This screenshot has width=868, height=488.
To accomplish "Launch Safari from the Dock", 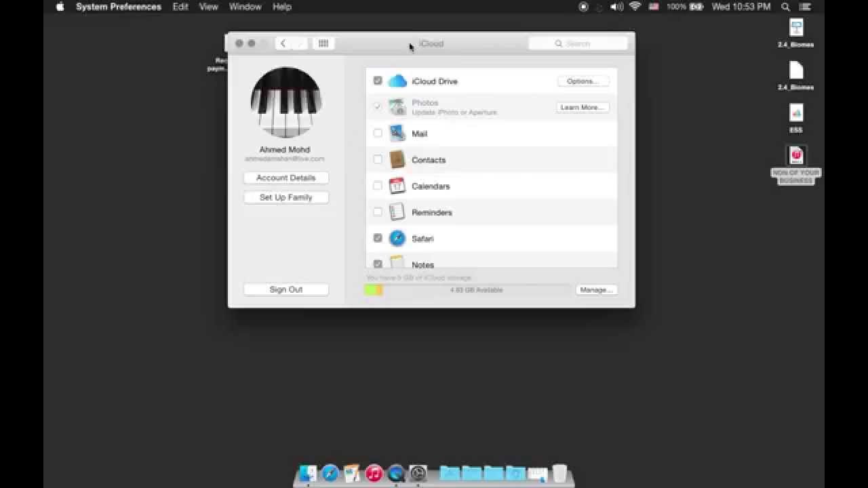I will pos(330,473).
